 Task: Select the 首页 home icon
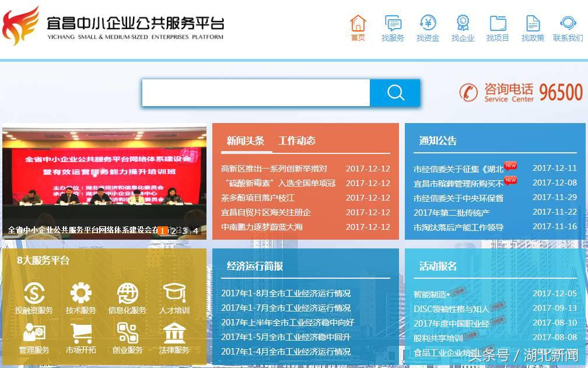(358, 26)
